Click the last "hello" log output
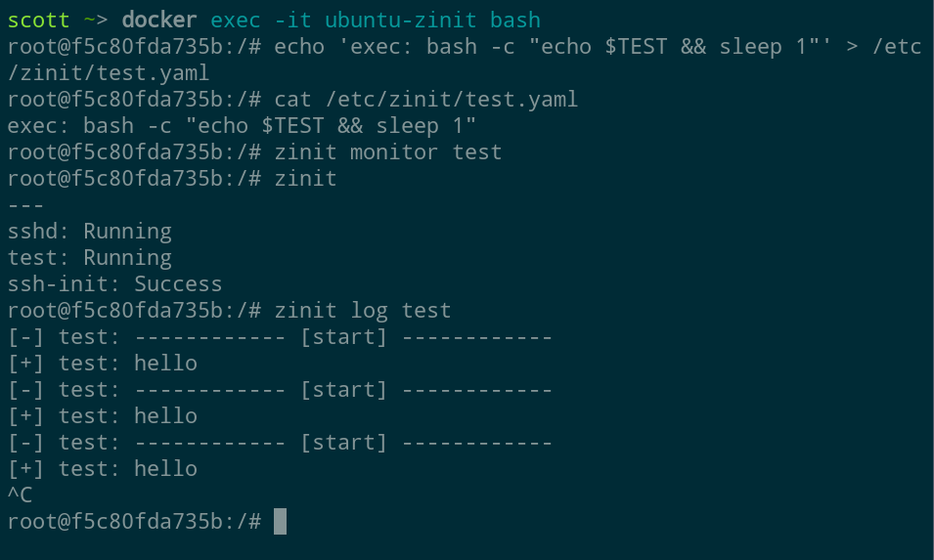This screenshot has height=560, width=934. coord(165,468)
